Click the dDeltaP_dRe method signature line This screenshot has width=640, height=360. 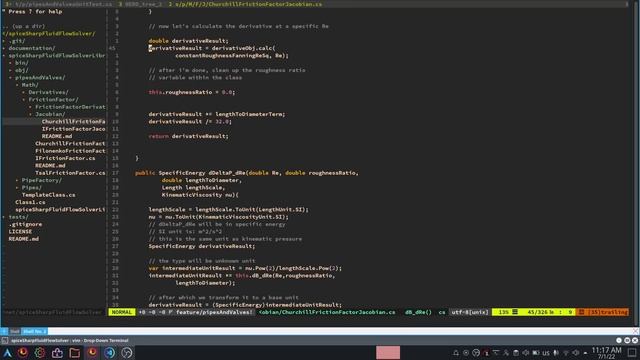247,173
